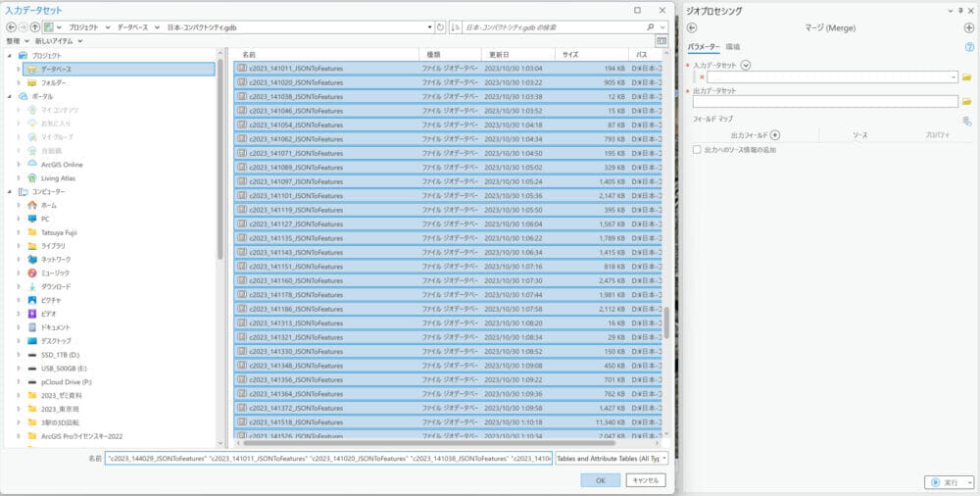Switch to 環境 tab

click(x=732, y=47)
